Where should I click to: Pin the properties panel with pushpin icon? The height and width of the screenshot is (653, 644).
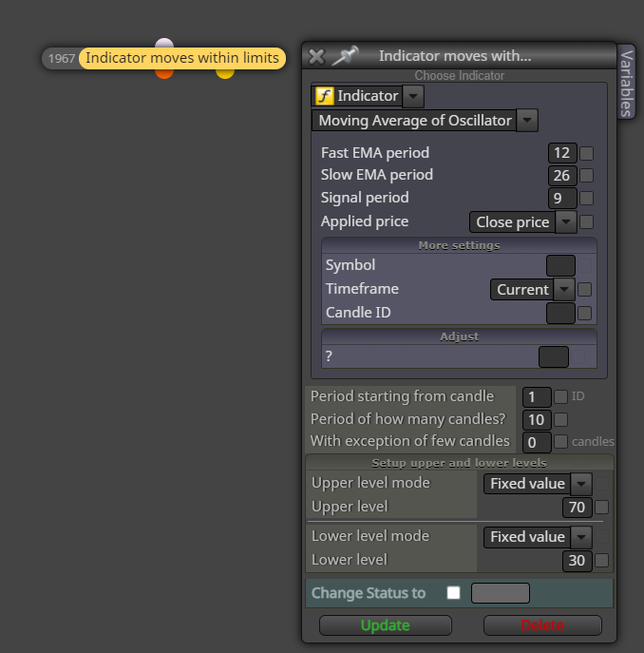pos(345,56)
